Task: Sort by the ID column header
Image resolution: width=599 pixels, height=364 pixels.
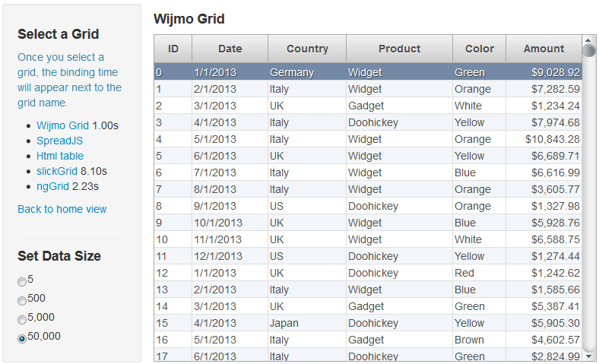Action: [x=173, y=49]
